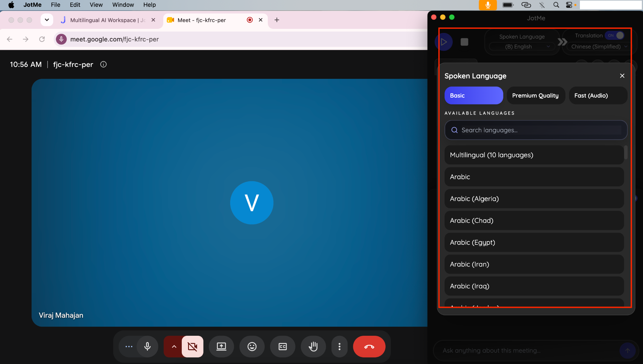Open a new browser tab

tap(277, 20)
